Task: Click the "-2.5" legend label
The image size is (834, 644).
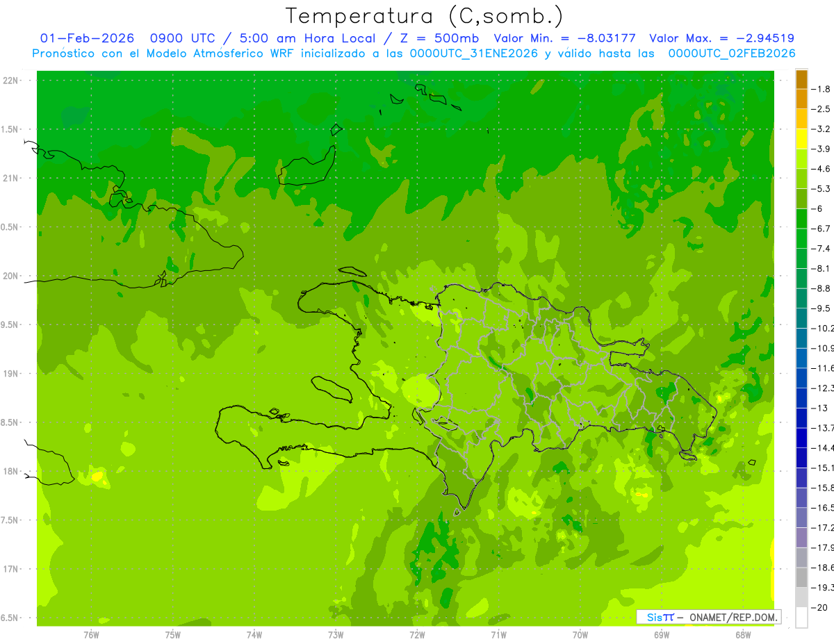Action: 821,109
